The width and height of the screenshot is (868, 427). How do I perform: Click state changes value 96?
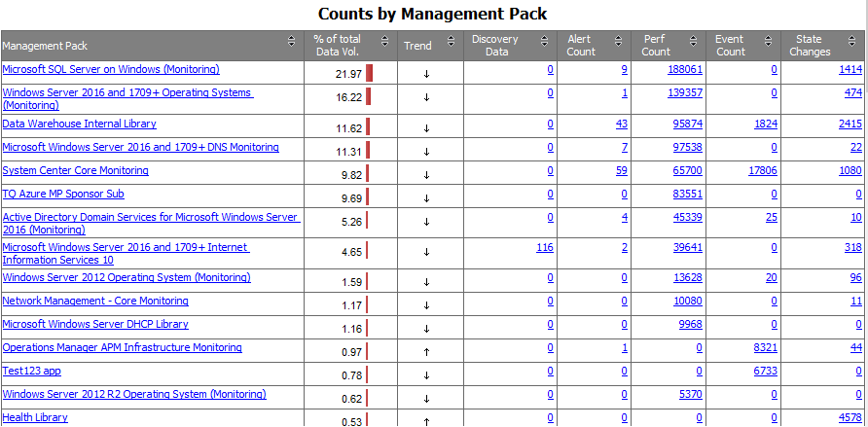pyautogui.click(x=856, y=277)
